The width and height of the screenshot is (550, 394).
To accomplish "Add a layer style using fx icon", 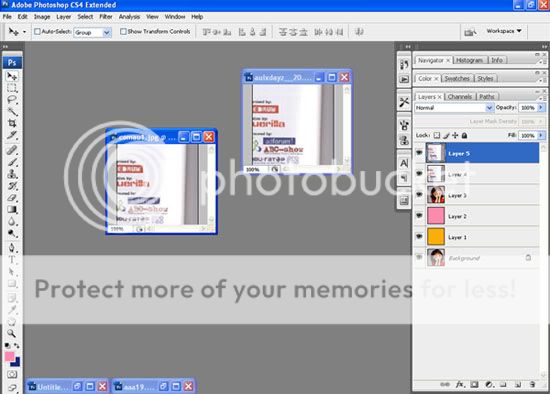I will (460, 385).
